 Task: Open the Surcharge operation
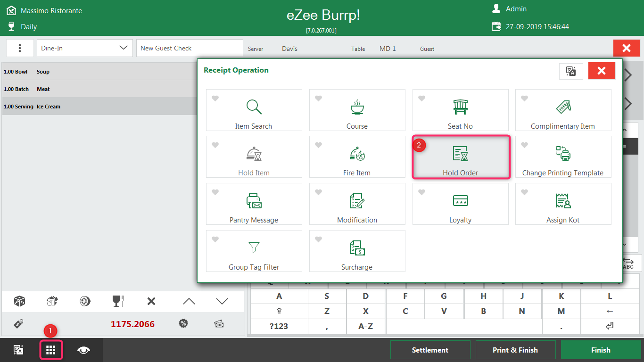[357, 251]
